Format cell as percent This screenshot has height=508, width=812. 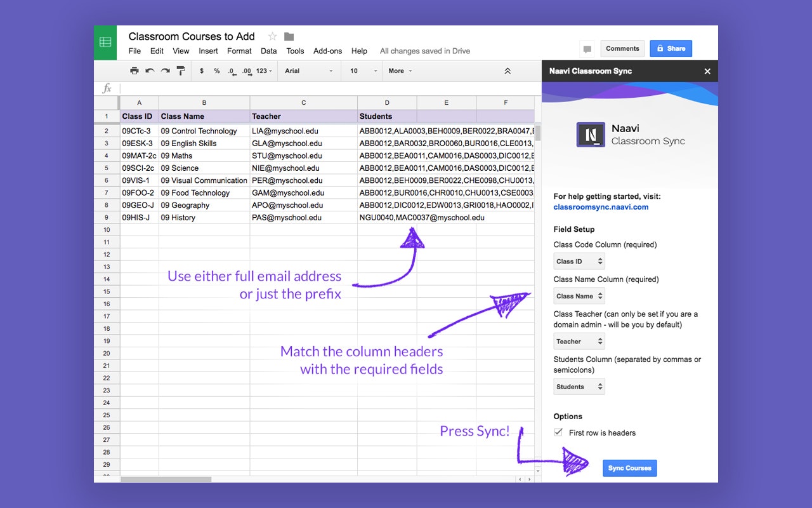[217, 71]
